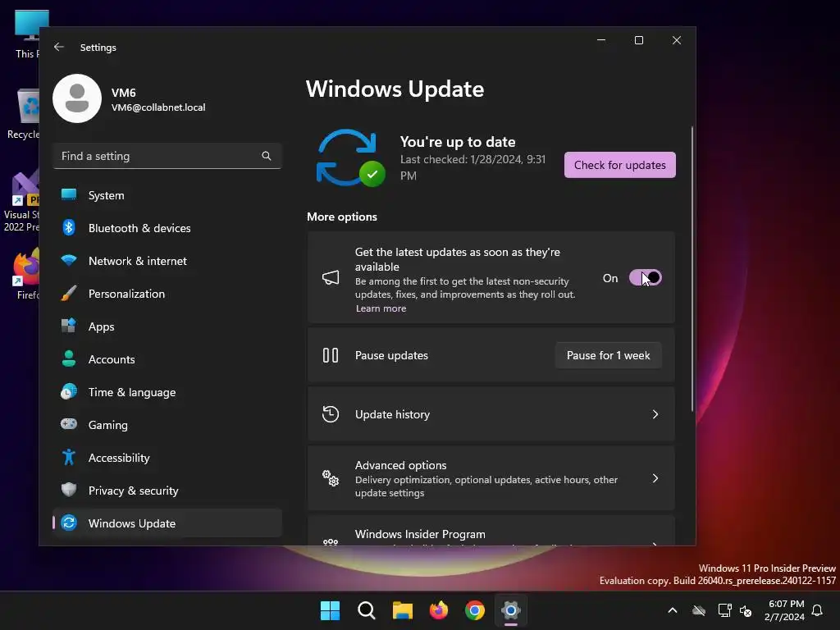Click the Time & language clock globe icon
Screen dimensions: 840x630
click(x=69, y=391)
